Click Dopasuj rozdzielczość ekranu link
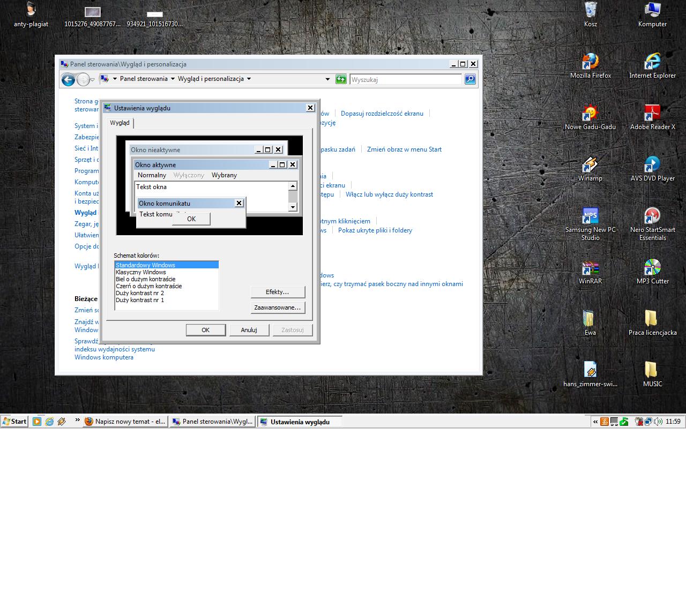The image size is (686, 616). coord(382,114)
